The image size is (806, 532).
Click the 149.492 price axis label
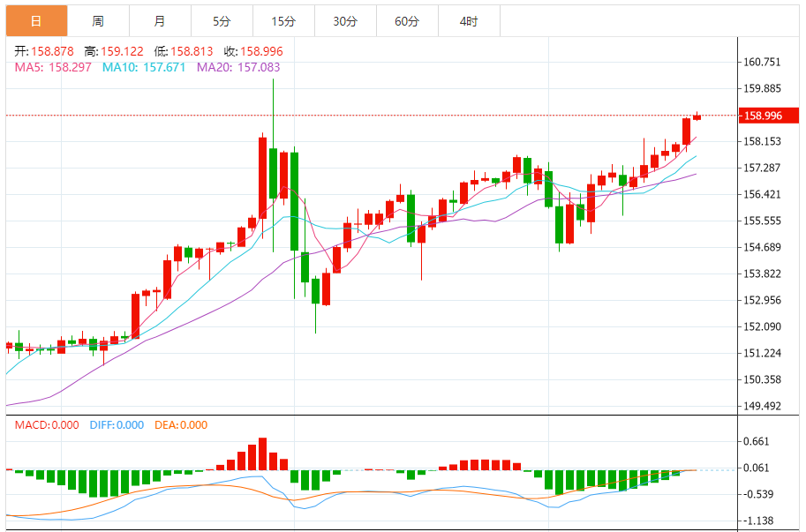[762, 406]
